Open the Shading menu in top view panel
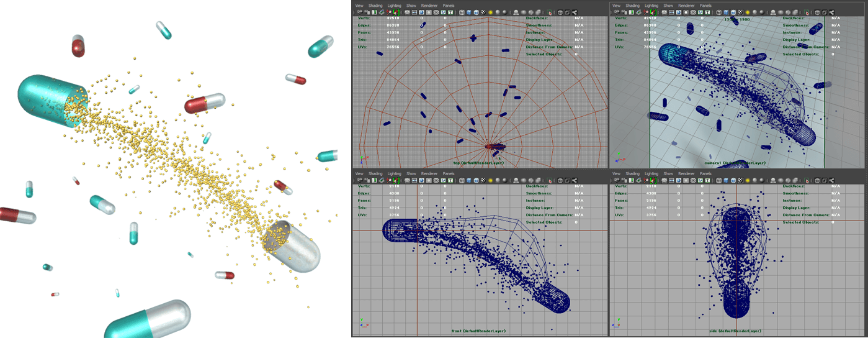The image size is (868, 338). [375, 6]
